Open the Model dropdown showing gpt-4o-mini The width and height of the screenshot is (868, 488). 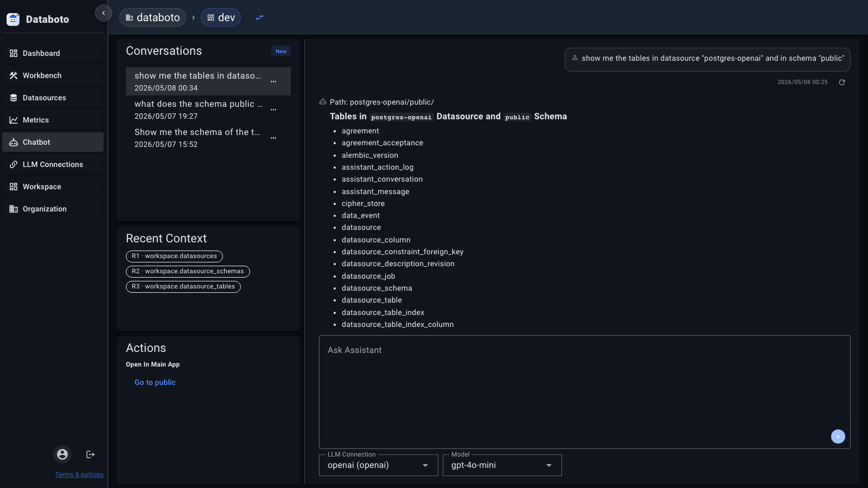(x=502, y=465)
